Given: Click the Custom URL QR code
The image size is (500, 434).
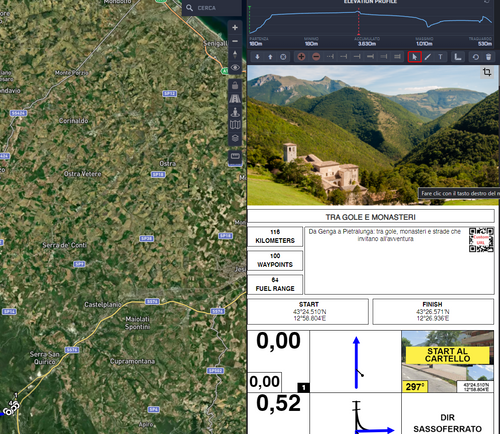Looking at the screenshot, I should (481, 240).
